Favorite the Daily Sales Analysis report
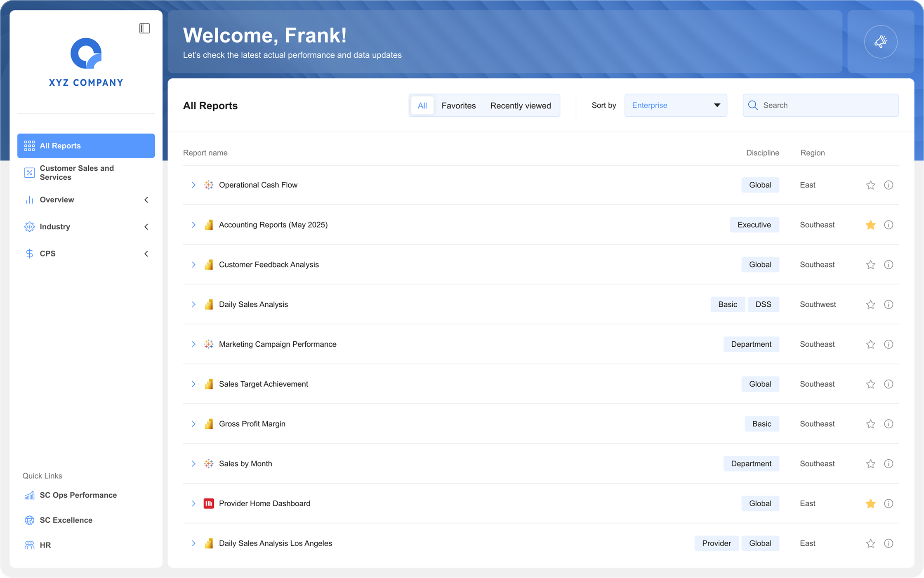The height and width of the screenshot is (578, 924). point(870,304)
